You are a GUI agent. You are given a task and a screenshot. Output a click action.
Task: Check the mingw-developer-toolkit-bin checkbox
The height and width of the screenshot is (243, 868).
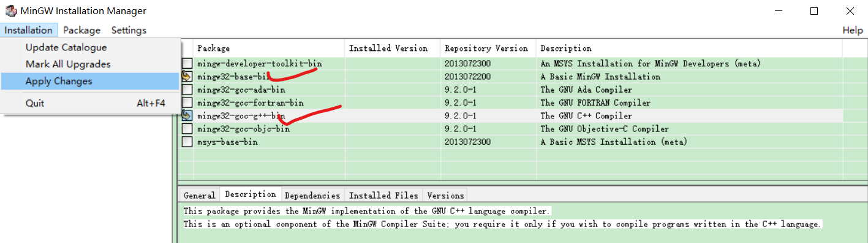click(x=187, y=63)
